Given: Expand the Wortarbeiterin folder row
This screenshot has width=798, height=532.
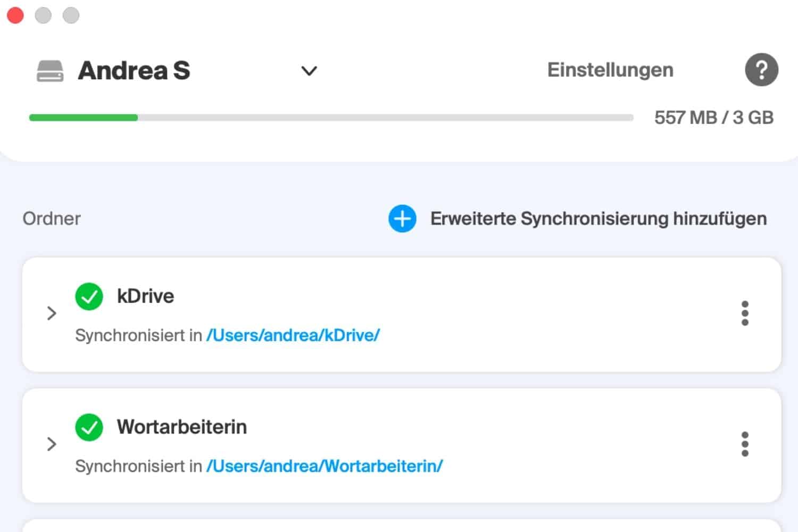Looking at the screenshot, I should pos(52,444).
